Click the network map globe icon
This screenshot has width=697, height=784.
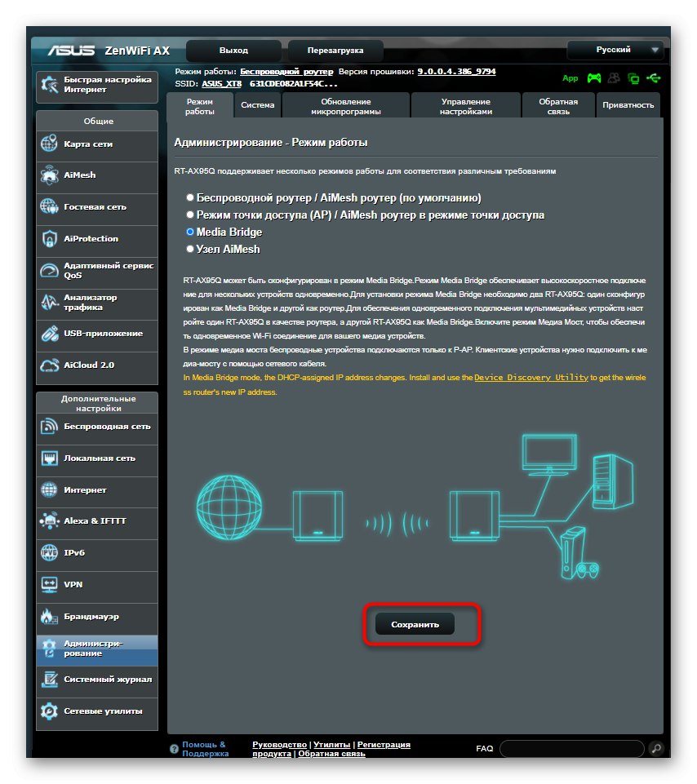tap(49, 144)
